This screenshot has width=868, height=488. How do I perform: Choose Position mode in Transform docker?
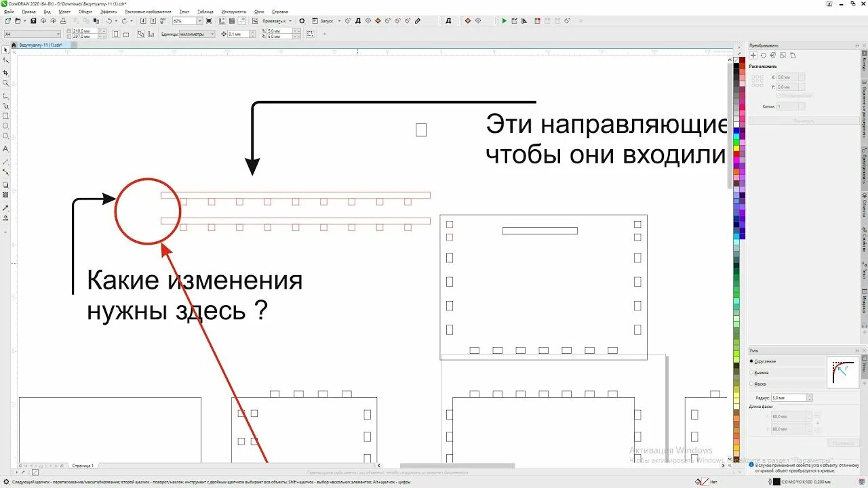[753, 55]
